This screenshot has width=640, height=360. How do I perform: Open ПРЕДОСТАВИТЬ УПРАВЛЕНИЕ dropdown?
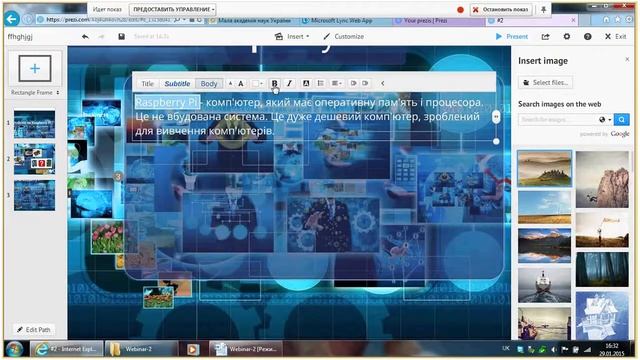173,9
